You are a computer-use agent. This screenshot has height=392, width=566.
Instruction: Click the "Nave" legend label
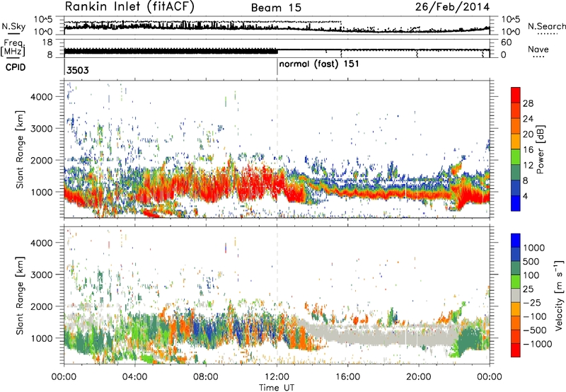coord(538,49)
